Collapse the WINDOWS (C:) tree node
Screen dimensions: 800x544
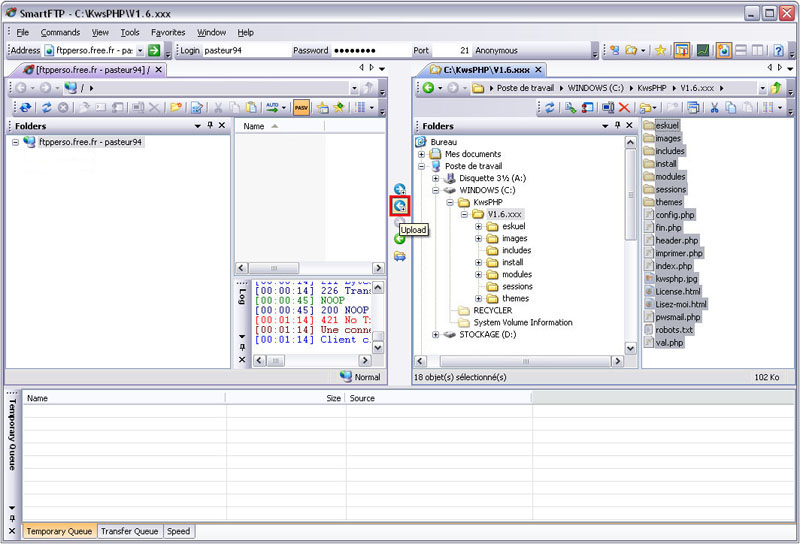436,190
